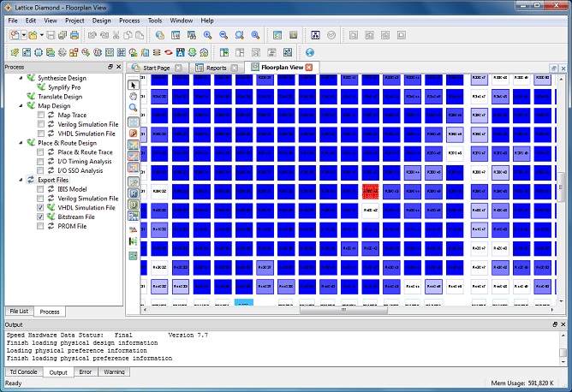Click the Save icon in main toolbar
This screenshot has height=392, width=572.
(51, 35)
